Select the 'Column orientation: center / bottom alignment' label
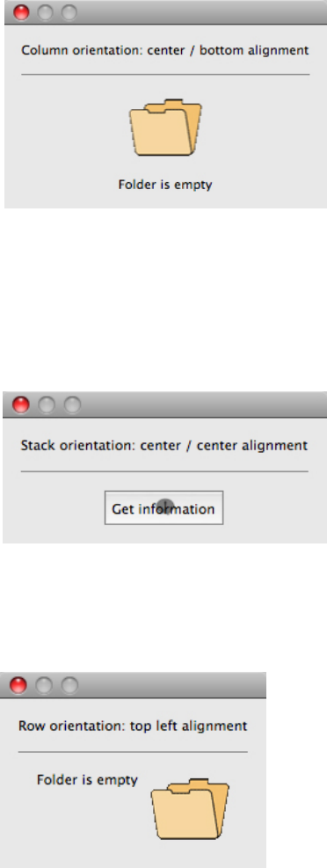Image resolution: width=327 pixels, height=868 pixels. tap(165, 50)
